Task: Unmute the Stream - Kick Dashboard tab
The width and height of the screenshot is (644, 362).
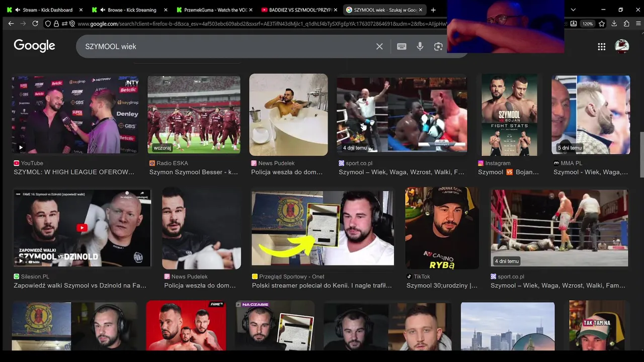Action: (18, 10)
